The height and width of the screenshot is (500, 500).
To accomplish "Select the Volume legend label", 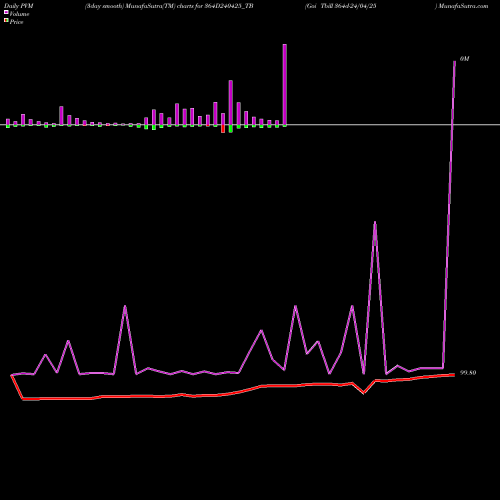I will click(x=19, y=14).
